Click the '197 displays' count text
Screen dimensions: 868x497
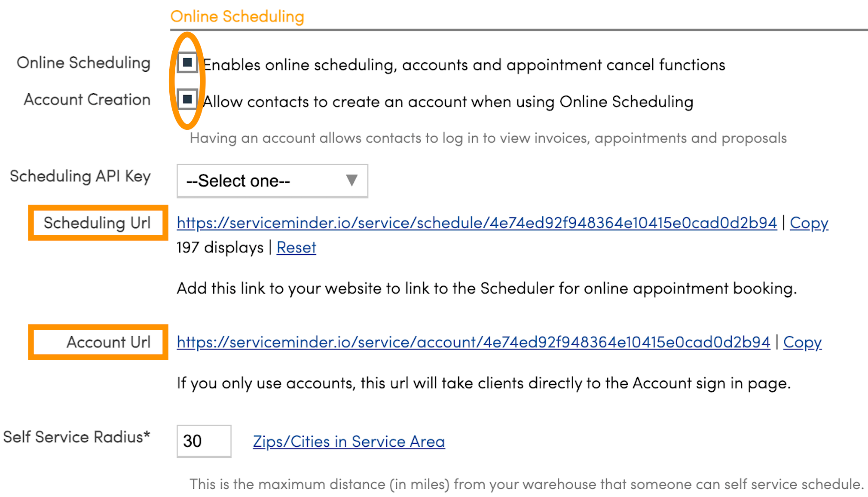click(220, 248)
